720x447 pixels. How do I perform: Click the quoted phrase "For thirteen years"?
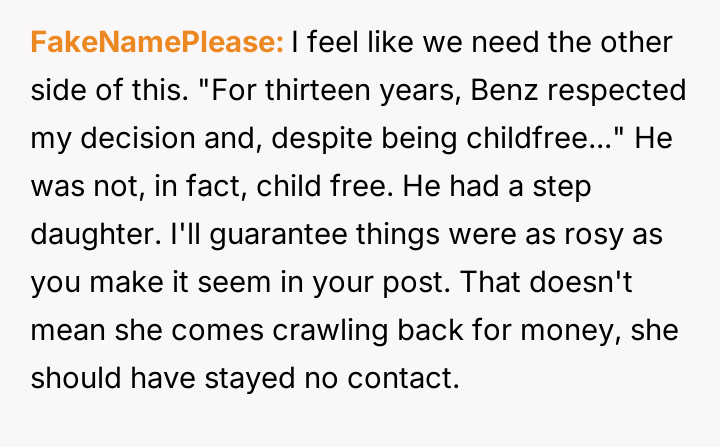pyautogui.click(x=300, y=91)
